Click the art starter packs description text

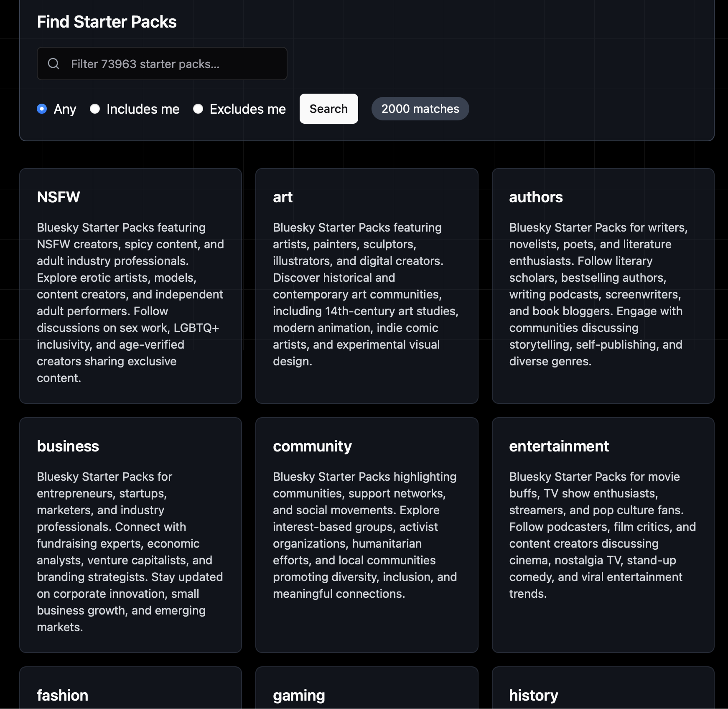click(366, 294)
